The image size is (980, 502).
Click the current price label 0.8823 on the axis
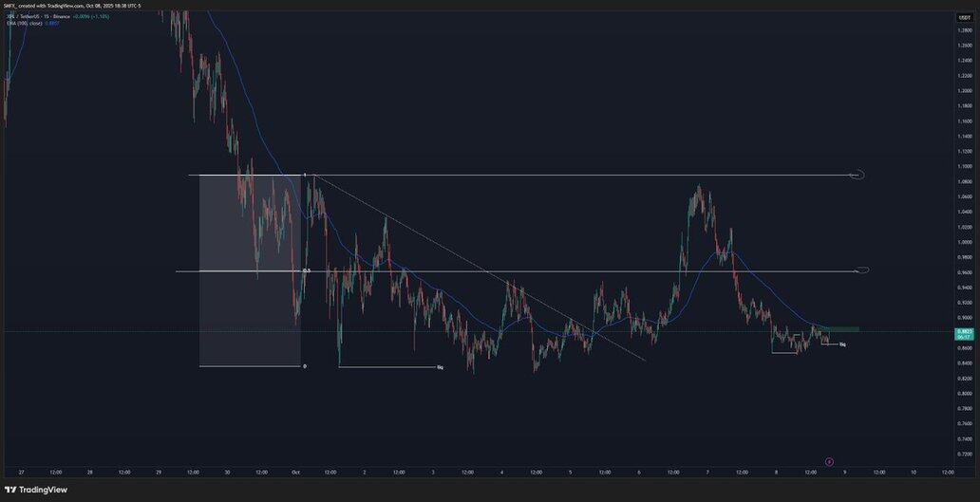pos(962,332)
